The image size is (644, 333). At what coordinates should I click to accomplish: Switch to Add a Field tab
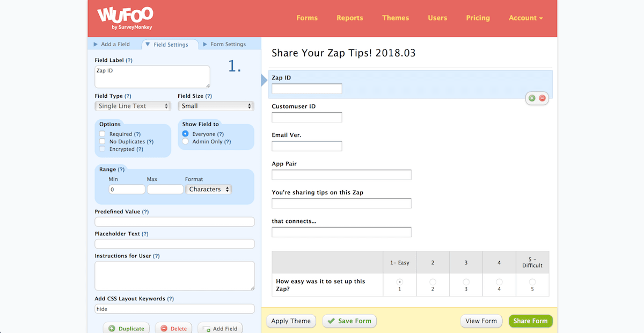[112, 44]
